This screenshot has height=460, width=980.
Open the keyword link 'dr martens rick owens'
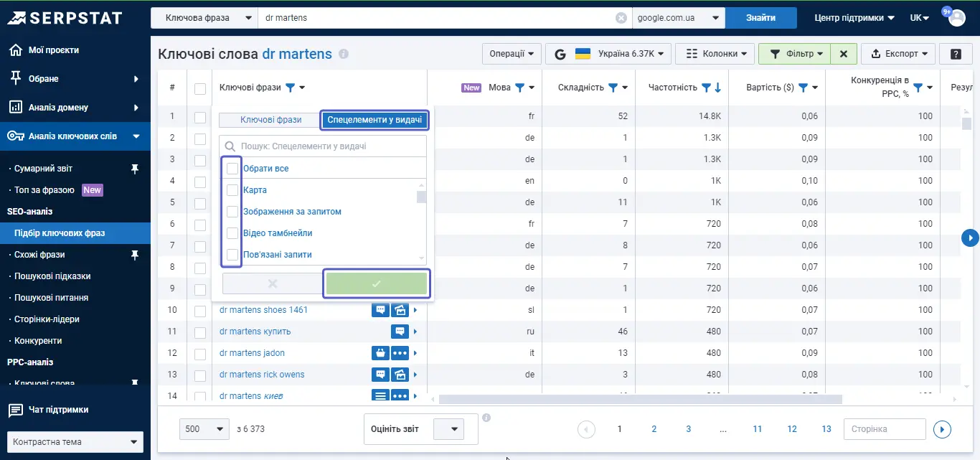[262, 375]
